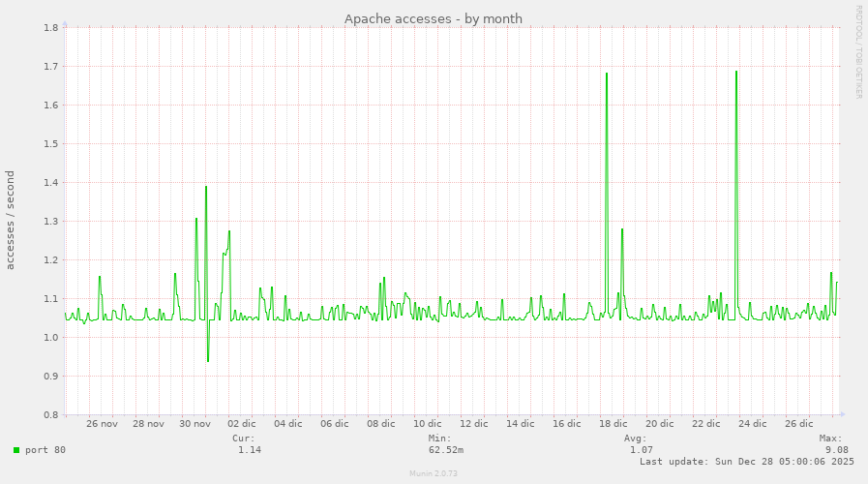The width and height of the screenshot is (868, 484).
Task: Click the 'Cur:' column header
Action: 244,439
